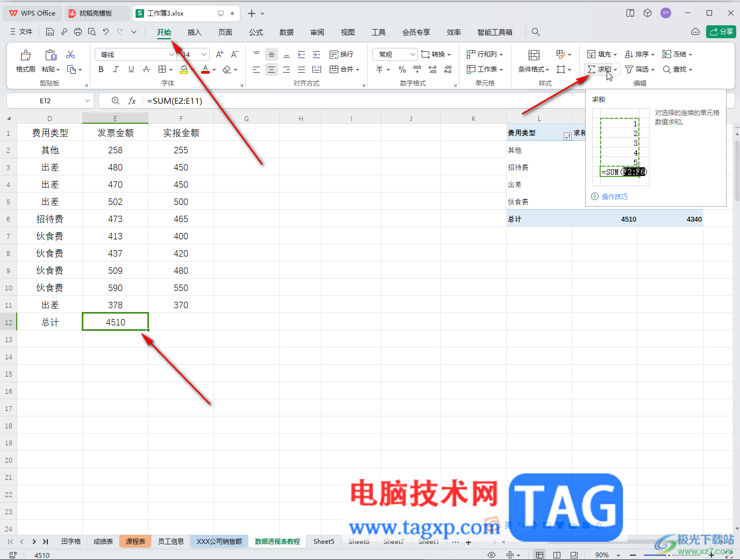The width and height of the screenshot is (740, 560).
Task: Apply red font color to text
Action: point(205,69)
